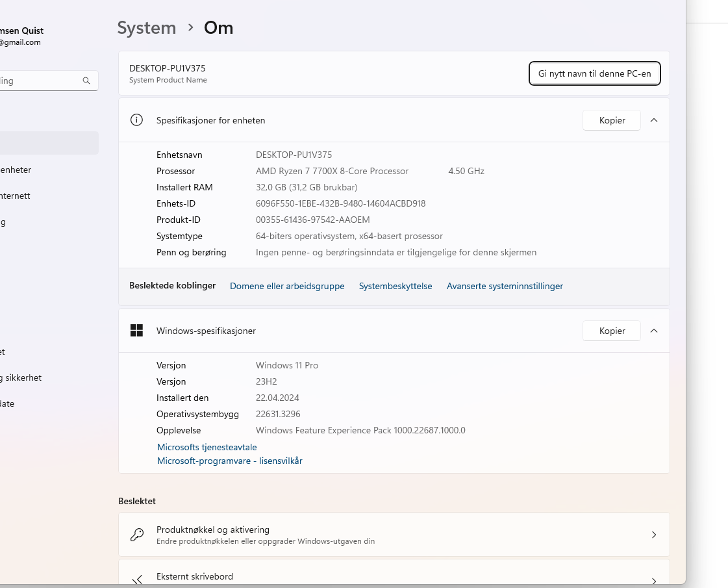Collapse the Spesifikasjoner for enheten section

click(x=654, y=120)
